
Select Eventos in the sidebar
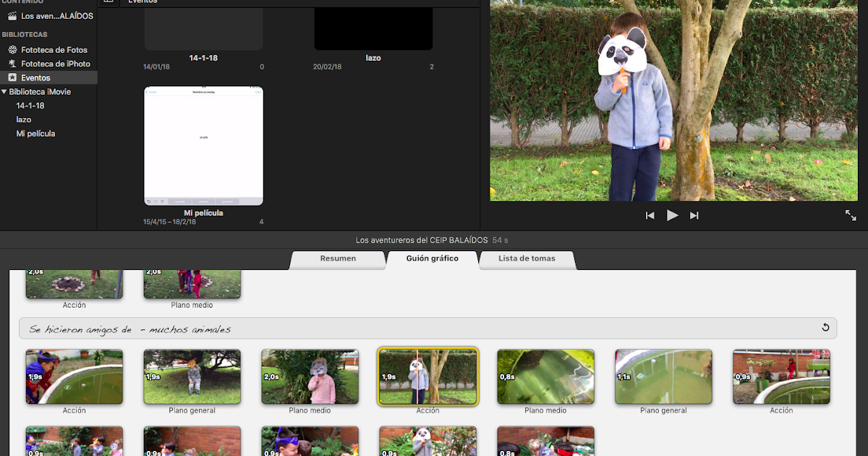point(35,77)
